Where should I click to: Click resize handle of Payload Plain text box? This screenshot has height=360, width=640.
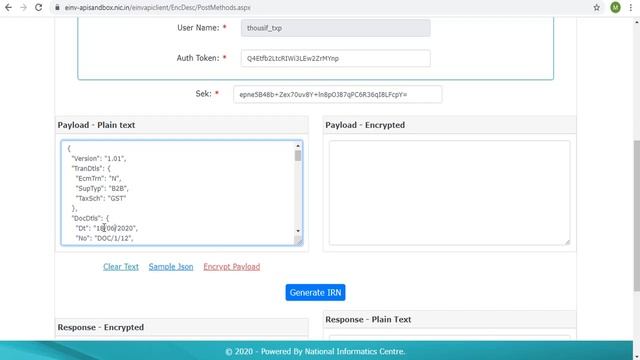299,242
